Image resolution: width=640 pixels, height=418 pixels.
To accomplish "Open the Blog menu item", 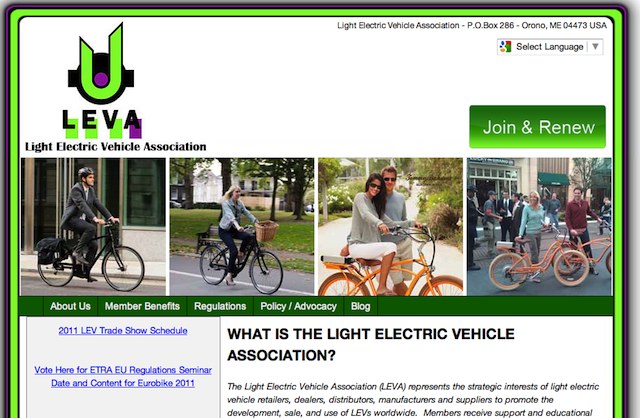I will tap(360, 306).
